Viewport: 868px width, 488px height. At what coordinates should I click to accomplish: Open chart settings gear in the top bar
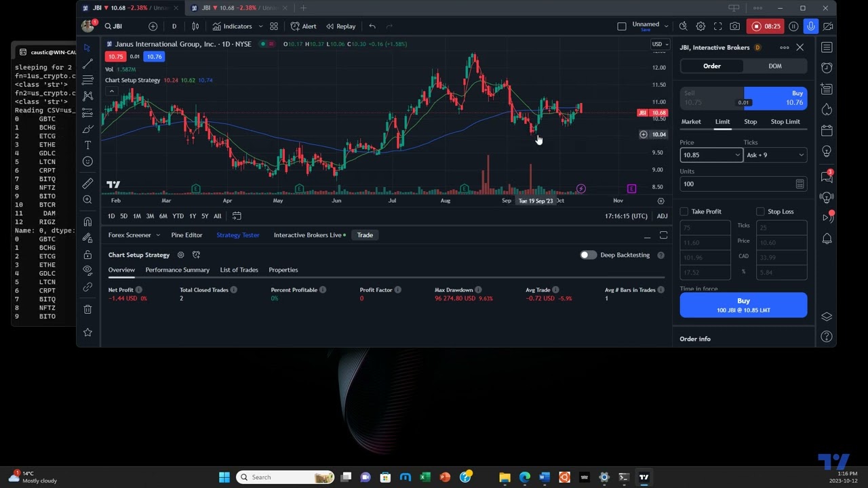tap(701, 26)
